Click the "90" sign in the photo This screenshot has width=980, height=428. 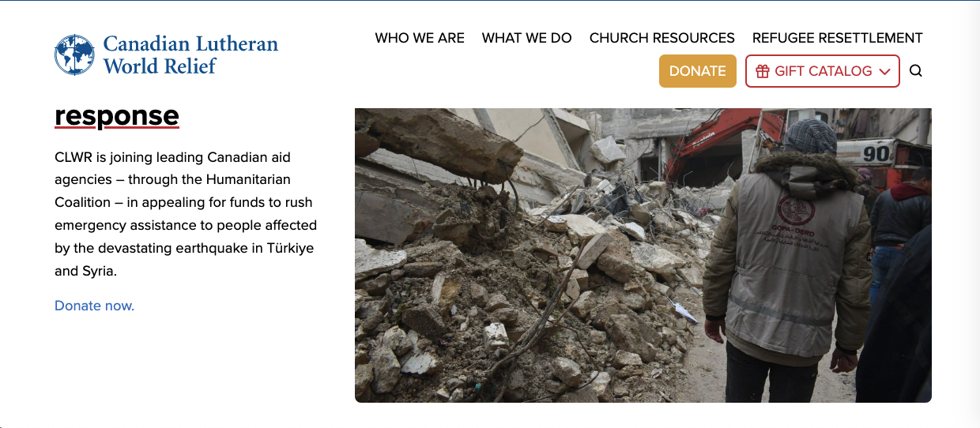pyautogui.click(x=876, y=152)
